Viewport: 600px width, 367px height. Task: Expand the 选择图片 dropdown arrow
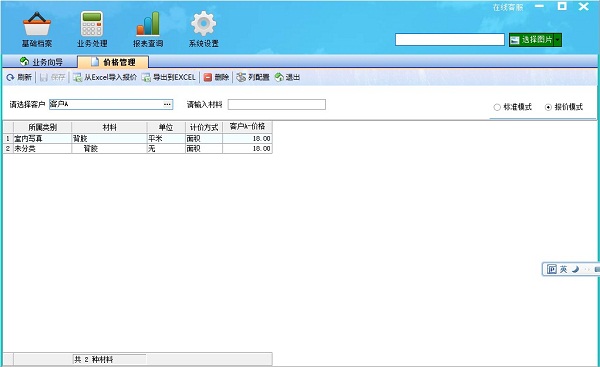coord(558,39)
